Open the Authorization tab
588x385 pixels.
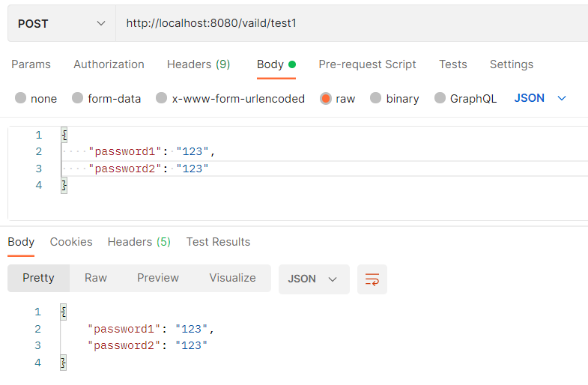tap(109, 64)
